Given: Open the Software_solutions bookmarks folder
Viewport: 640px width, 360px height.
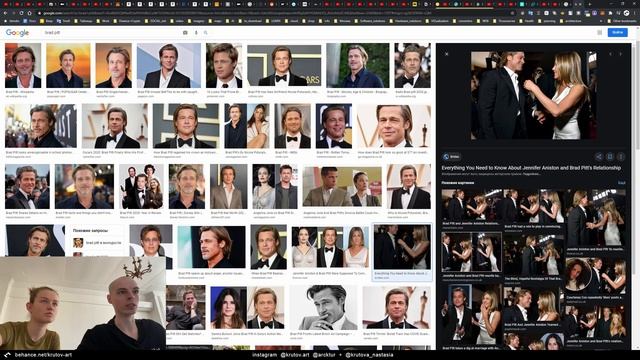Looking at the screenshot, I should [370, 21].
